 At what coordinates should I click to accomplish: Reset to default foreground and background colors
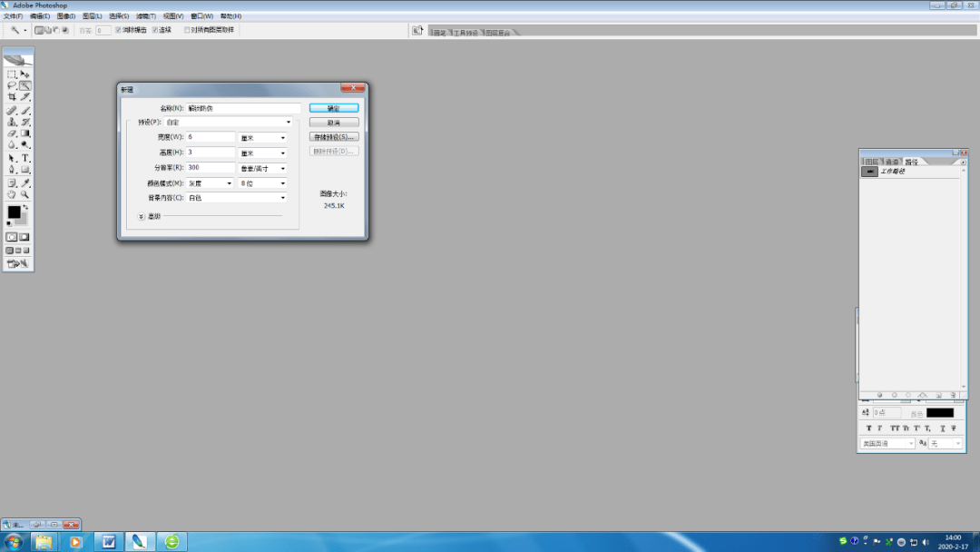[9, 223]
